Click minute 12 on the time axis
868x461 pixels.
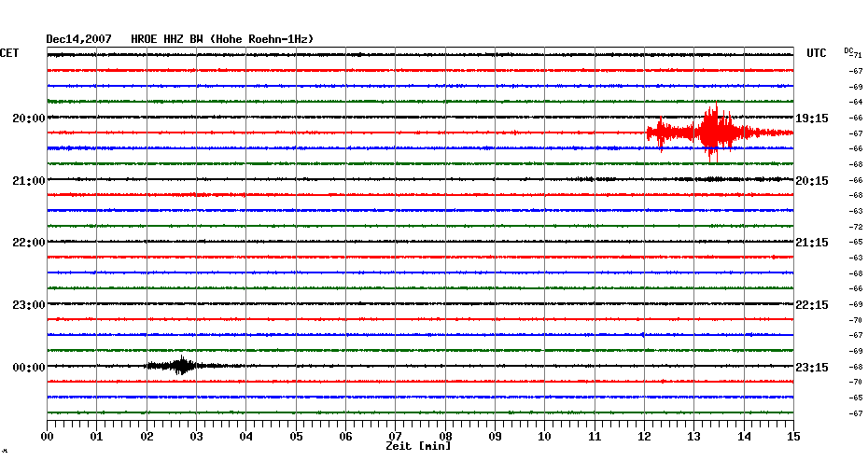[x=644, y=436]
